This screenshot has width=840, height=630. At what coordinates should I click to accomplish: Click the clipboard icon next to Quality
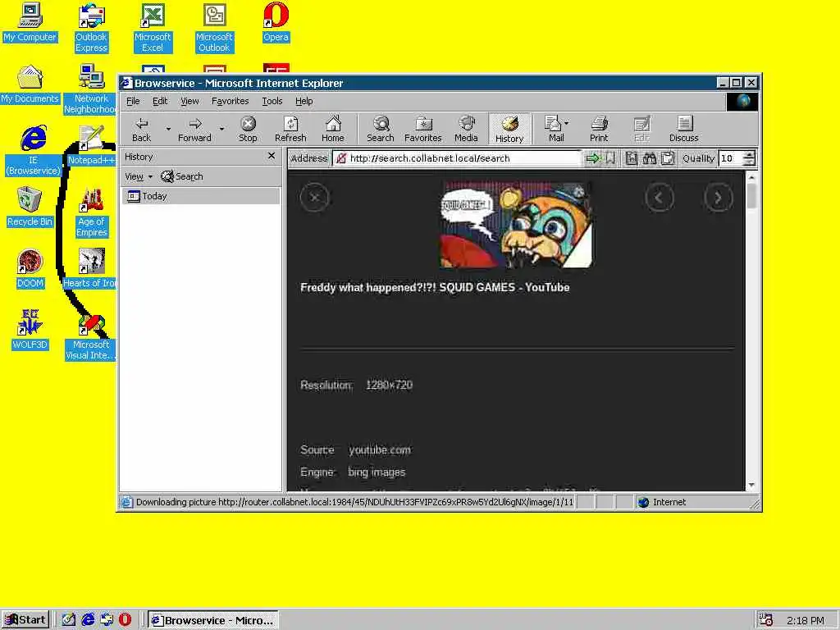[x=668, y=158]
